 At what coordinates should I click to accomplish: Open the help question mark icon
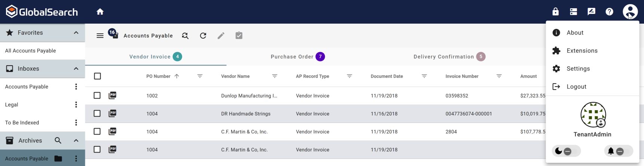tap(609, 12)
